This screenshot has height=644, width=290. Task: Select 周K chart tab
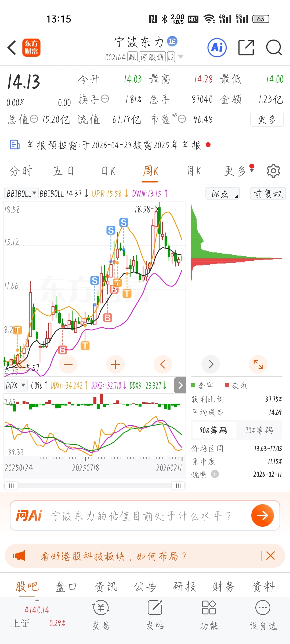[150, 171]
